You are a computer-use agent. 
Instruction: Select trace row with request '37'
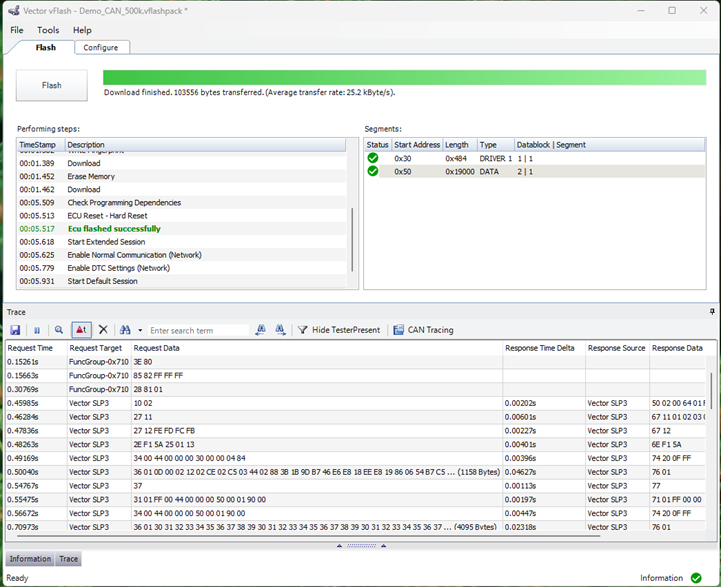point(355,486)
